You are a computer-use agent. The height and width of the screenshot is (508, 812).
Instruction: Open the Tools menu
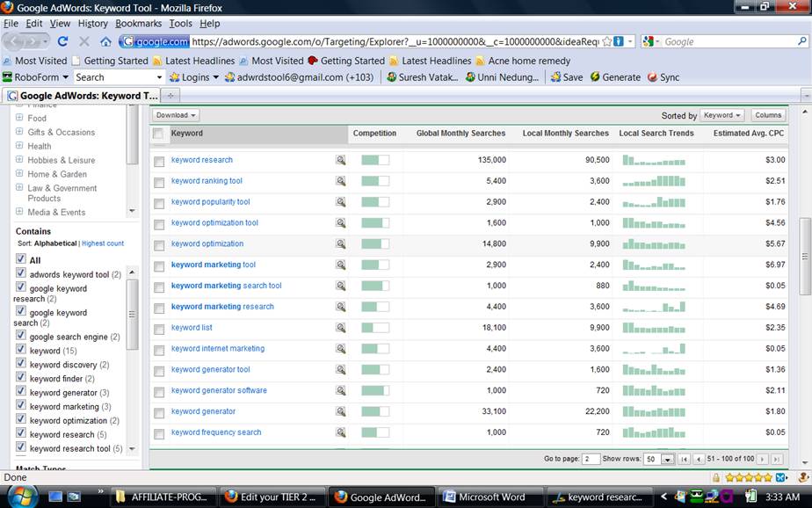[x=180, y=24]
